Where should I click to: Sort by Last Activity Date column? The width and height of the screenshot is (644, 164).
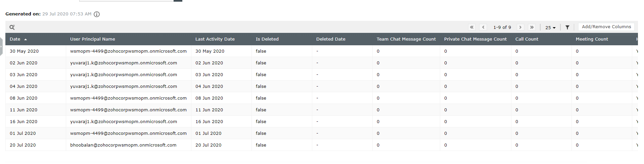pos(215,39)
